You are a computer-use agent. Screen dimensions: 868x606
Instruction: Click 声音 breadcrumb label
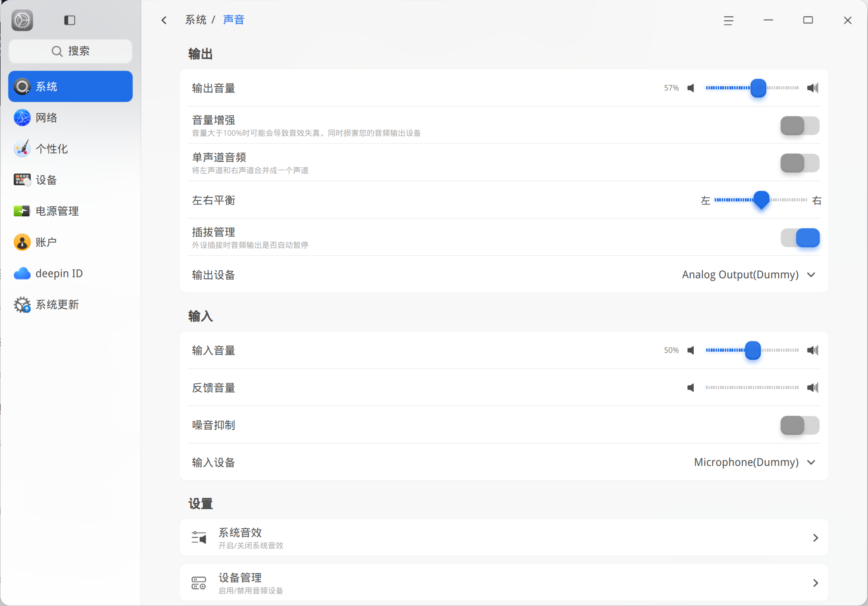[234, 20]
